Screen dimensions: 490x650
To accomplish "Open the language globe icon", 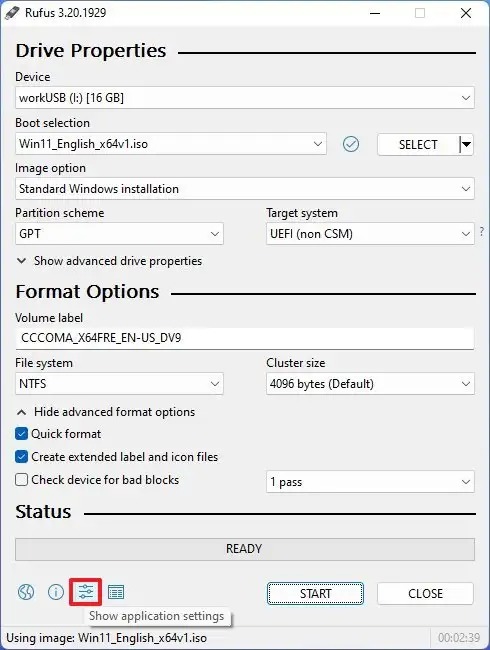I will click(26, 592).
